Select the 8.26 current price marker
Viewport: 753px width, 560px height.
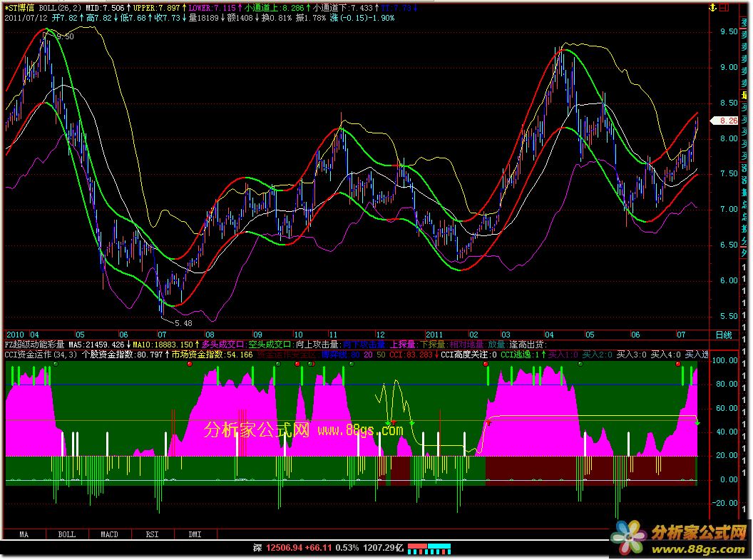[x=724, y=121]
